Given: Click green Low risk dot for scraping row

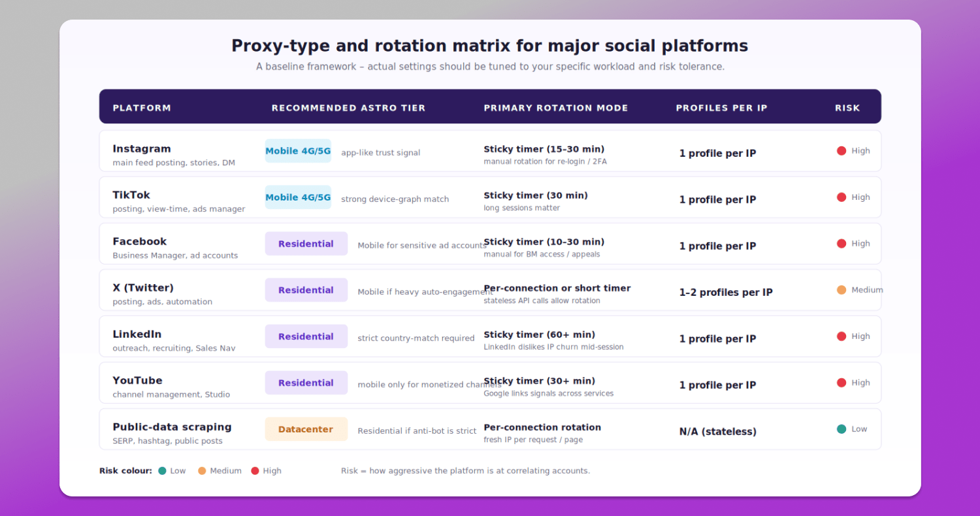Looking at the screenshot, I should [841, 429].
